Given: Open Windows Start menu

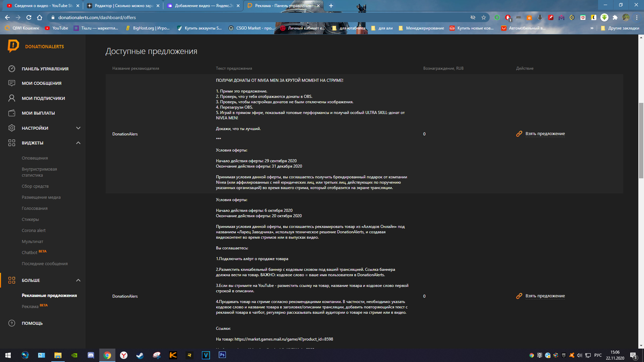Looking at the screenshot, I should [8, 355].
